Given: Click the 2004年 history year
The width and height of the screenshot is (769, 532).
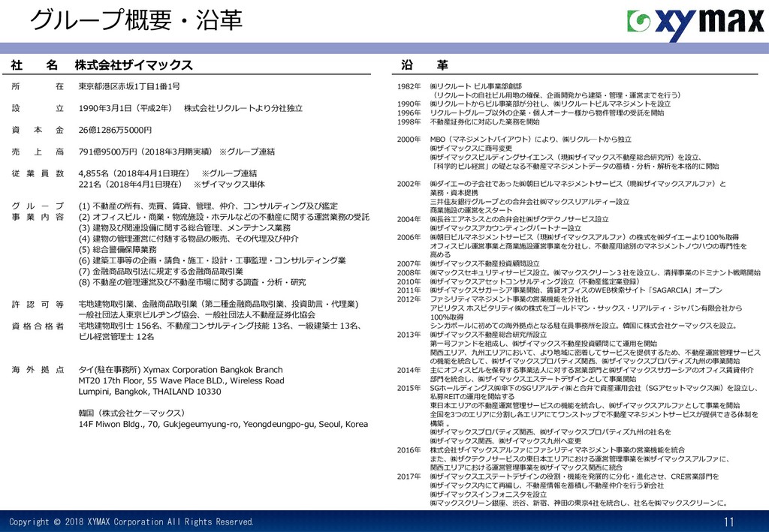Looking at the screenshot, I should click(x=409, y=219).
